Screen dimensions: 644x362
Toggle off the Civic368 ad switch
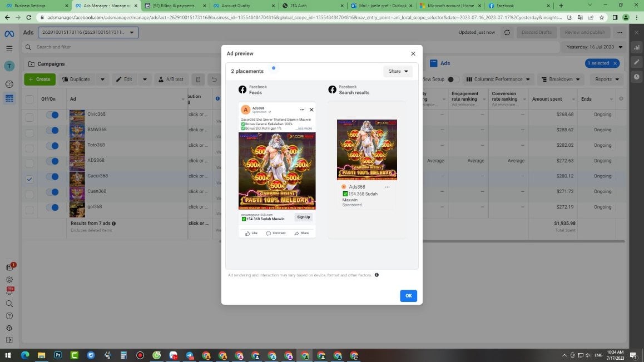[x=52, y=115]
